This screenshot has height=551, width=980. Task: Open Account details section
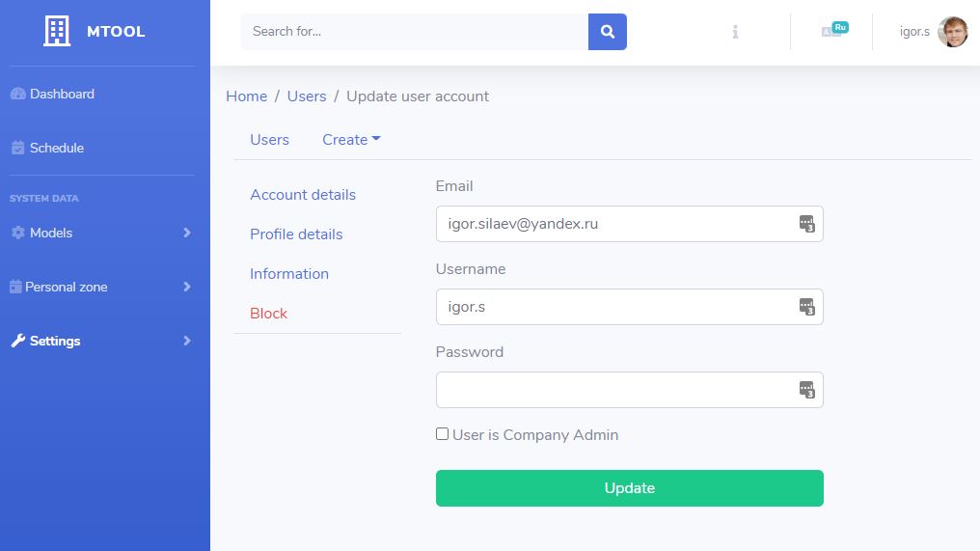tap(303, 195)
